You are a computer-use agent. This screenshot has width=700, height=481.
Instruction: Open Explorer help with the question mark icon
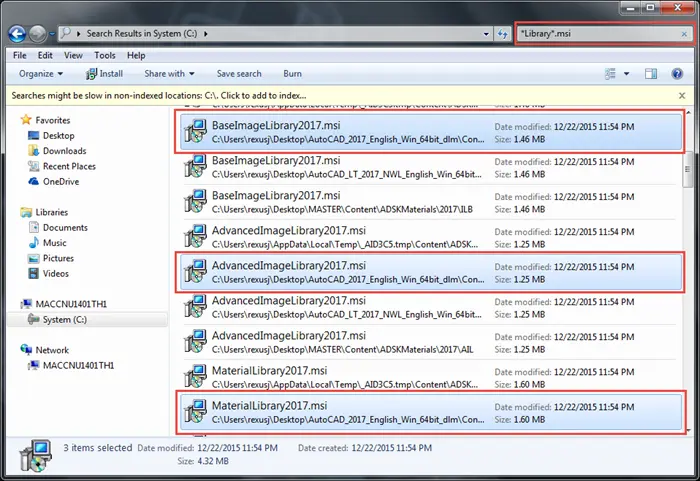679,74
